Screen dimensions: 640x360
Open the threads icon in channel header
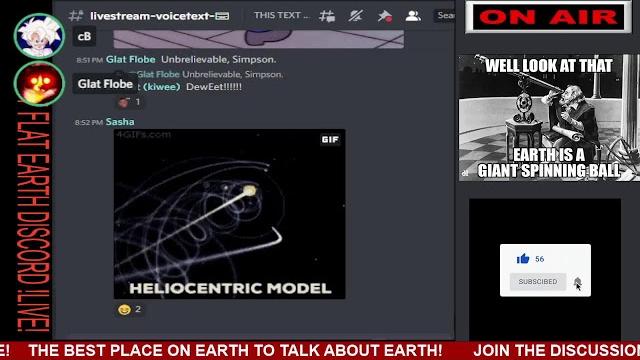(x=327, y=16)
